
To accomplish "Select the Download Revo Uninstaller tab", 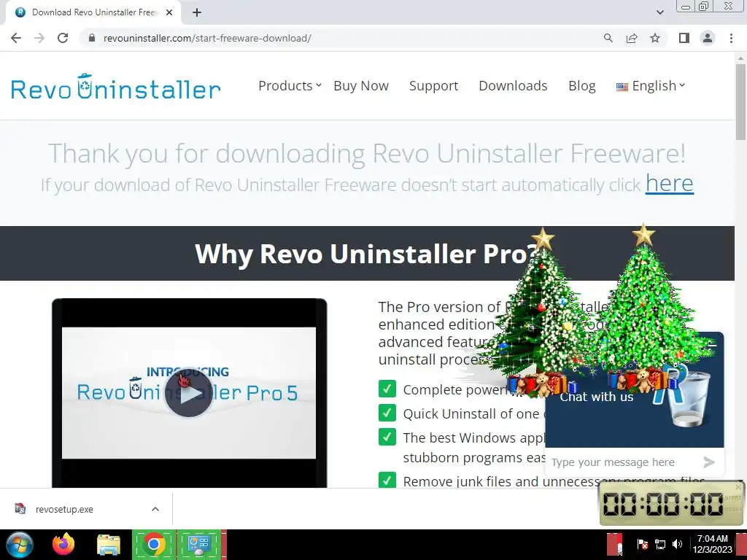I will click(93, 12).
